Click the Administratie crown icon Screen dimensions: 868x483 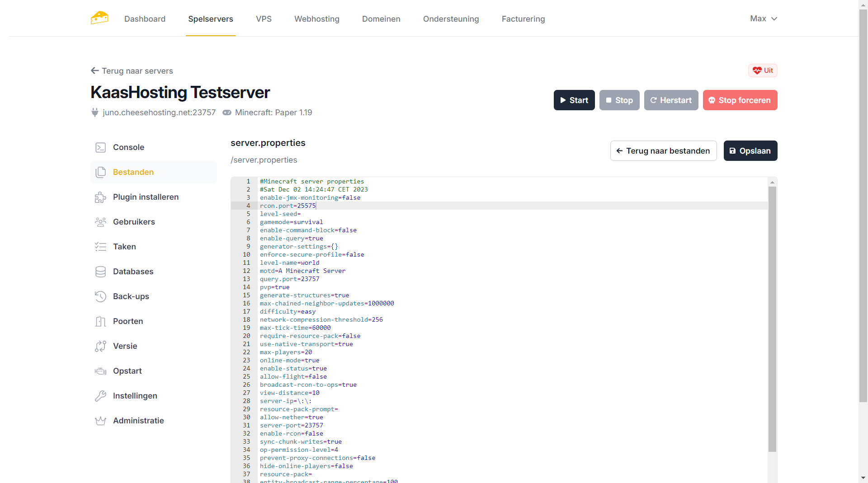click(x=100, y=421)
